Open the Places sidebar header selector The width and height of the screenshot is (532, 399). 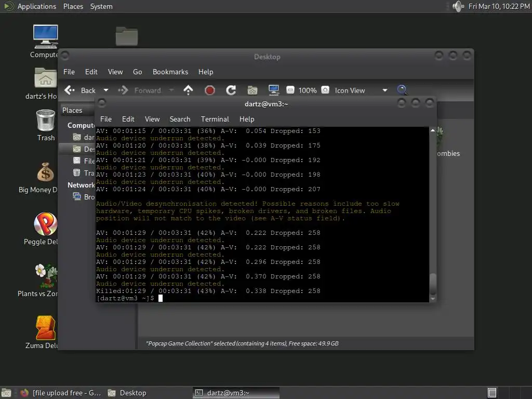point(78,110)
